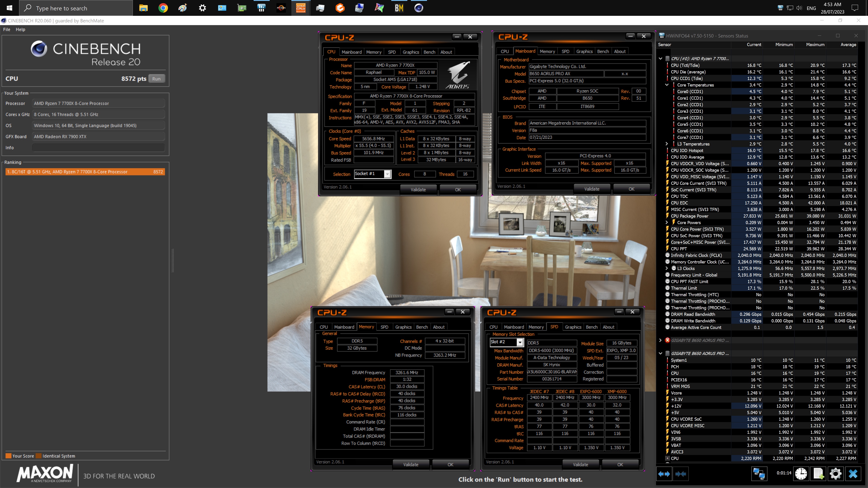Open the 4:53 AM taskbar clock
The image size is (868, 488).
pyautogui.click(x=832, y=8)
